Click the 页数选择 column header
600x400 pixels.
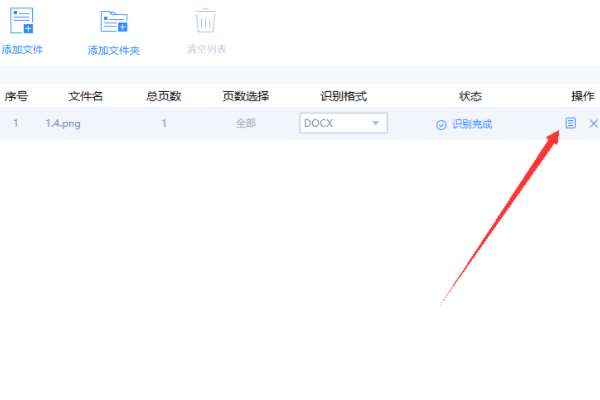click(246, 96)
